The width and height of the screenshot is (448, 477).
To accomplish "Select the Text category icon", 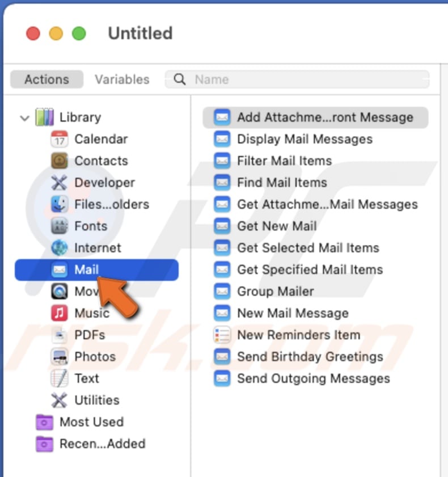I will point(60,378).
